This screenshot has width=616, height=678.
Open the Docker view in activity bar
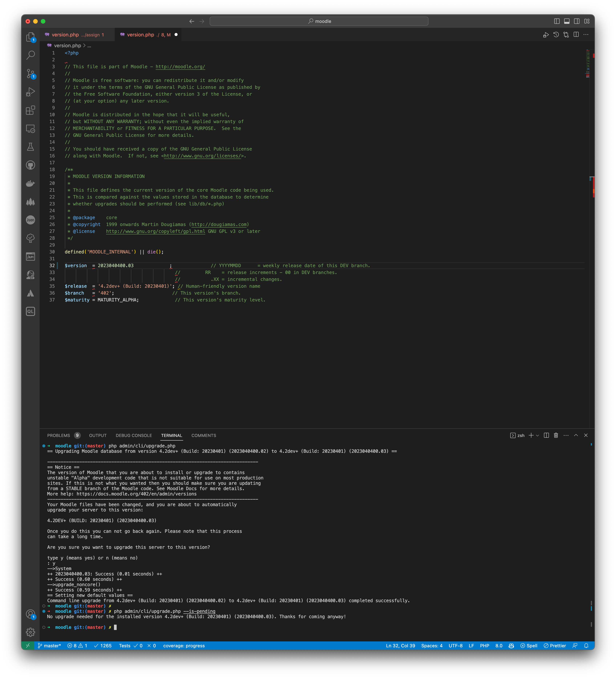[31, 183]
